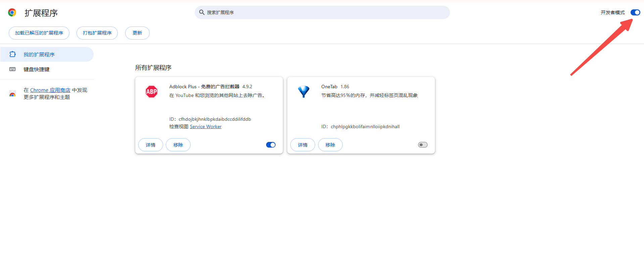Open 详情 for Adblock Plus
The height and width of the screenshot is (260, 644).
pos(151,145)
